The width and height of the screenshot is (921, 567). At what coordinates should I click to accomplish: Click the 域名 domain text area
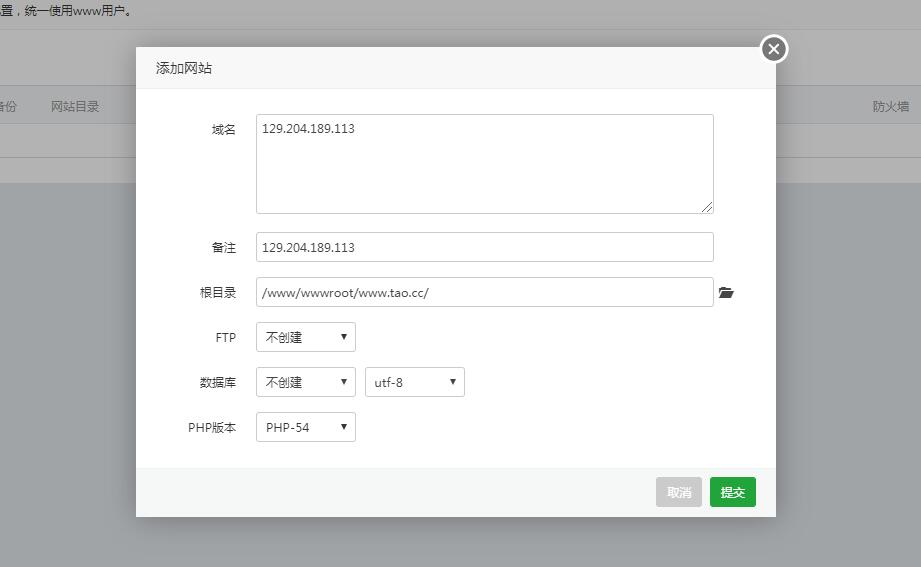(484, 164)
